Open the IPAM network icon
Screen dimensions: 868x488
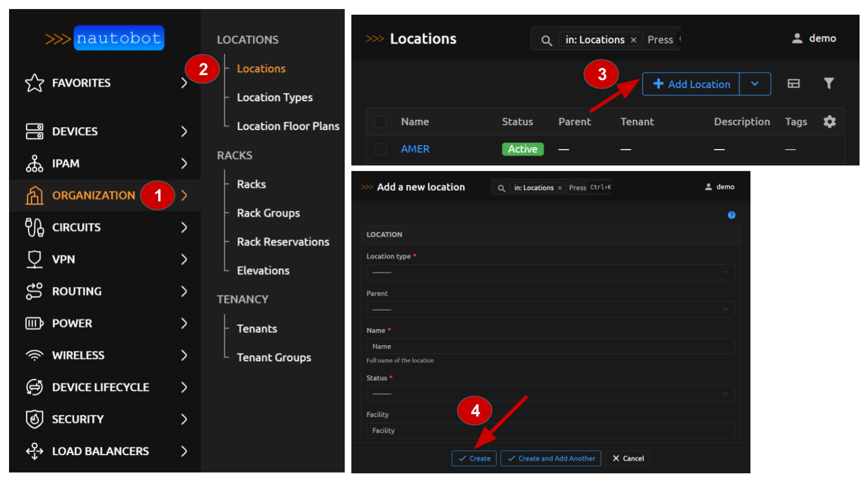pos(34,164)
